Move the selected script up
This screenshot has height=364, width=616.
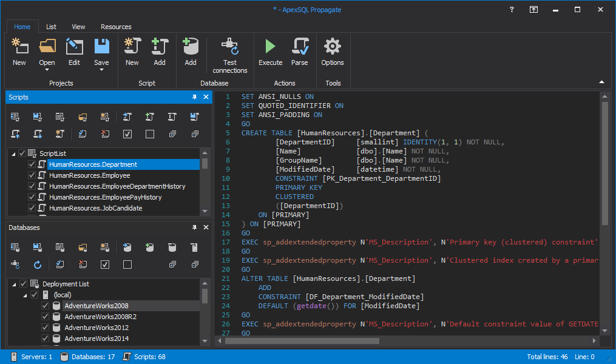(15, 134)
